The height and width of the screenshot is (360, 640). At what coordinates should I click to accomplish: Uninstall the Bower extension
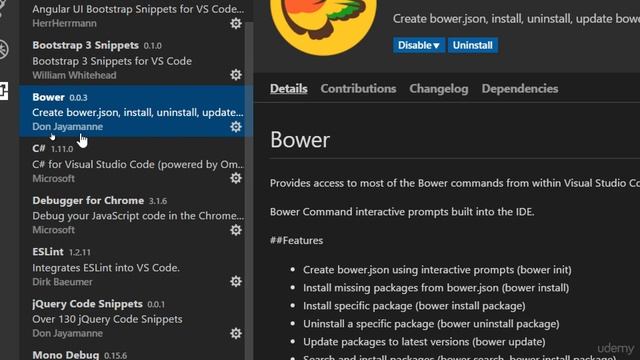pos(472,45)
